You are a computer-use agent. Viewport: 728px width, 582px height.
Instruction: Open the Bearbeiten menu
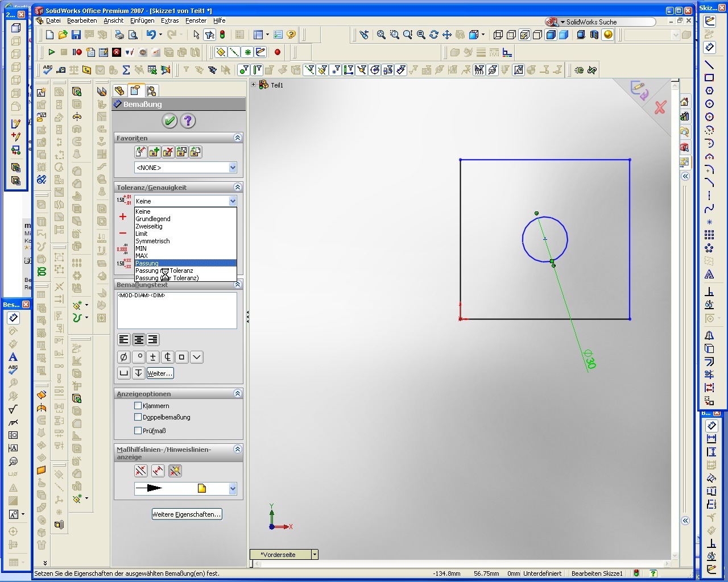point(82,20)
